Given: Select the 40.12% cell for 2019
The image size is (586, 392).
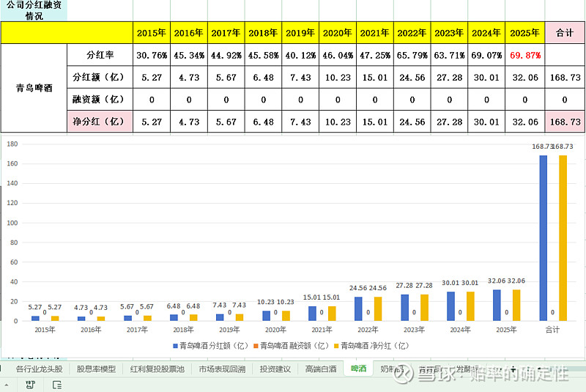Looking at the screenshot, I should 300,55.
